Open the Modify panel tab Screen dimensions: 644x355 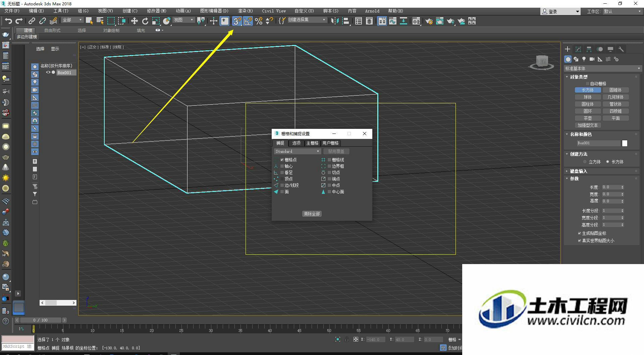pyautogui.click(x=578, y=49)
